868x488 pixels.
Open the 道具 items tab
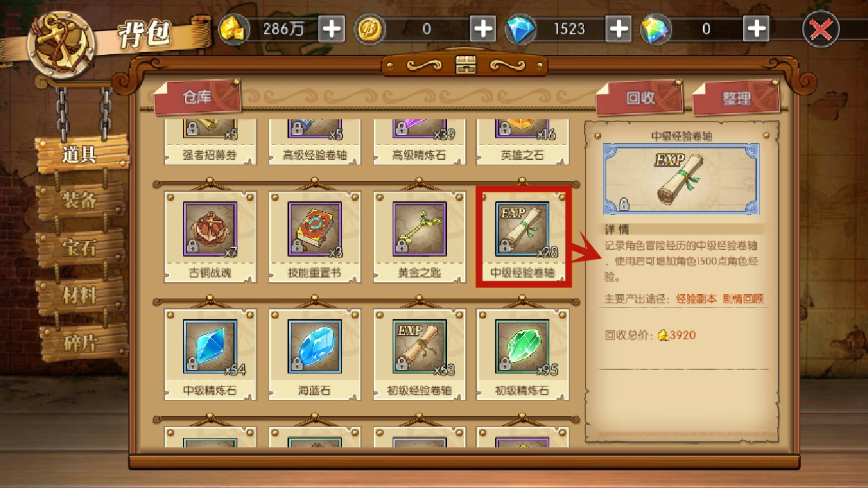81,153
